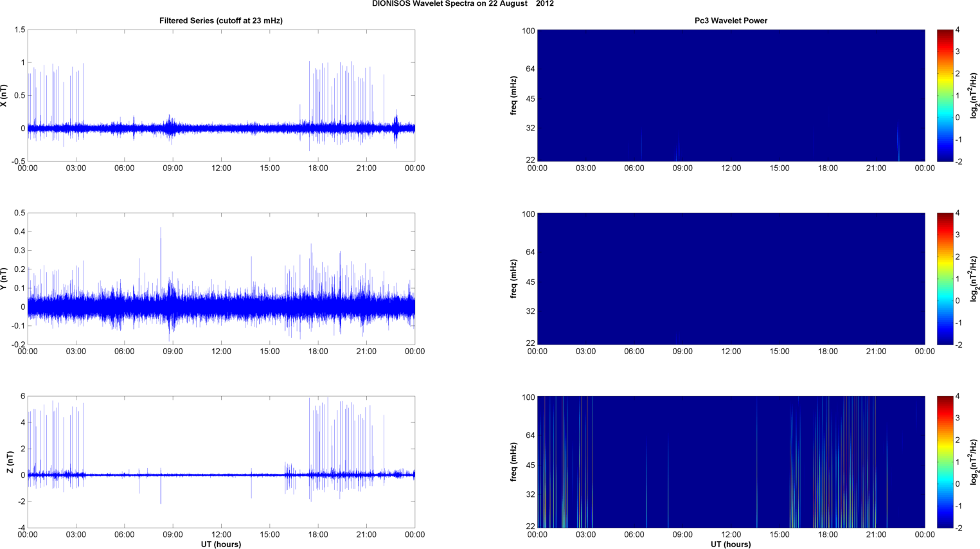Click the UT (hours) label under the Z spectrogram
Image resolution: width=980 pixels, height=549 pixels.
click(731, 544)
